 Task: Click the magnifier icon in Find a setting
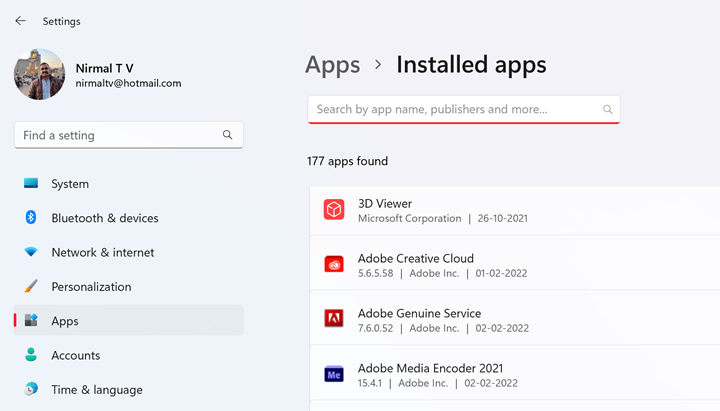tap(227, 135)
